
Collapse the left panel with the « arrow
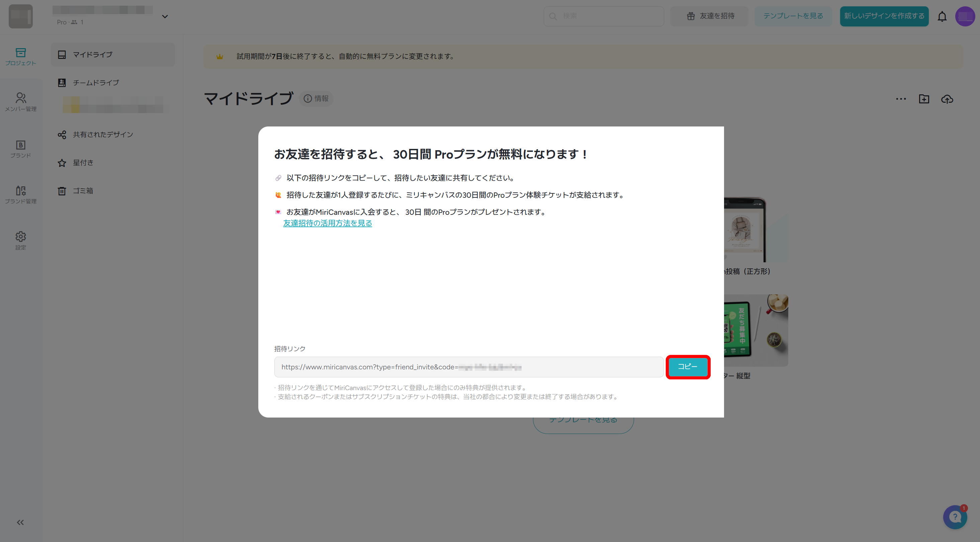(20, 522)
